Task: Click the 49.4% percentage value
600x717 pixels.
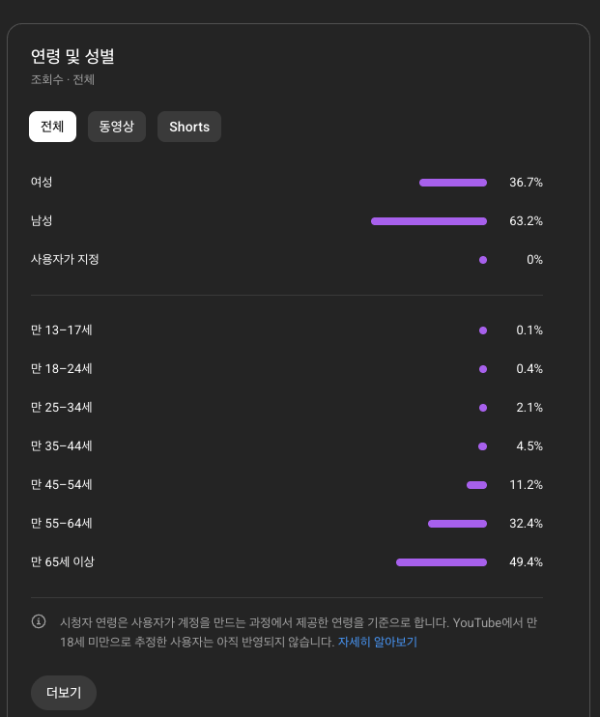Action: 526,562
